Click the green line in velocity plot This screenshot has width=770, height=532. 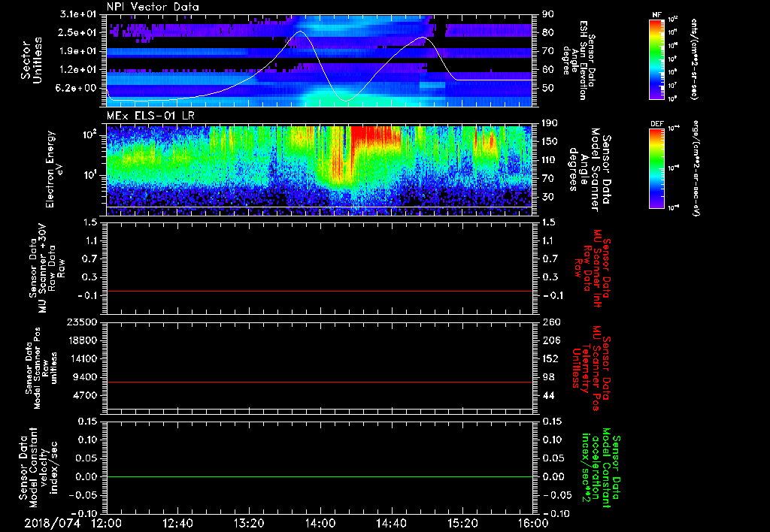tap(319, 476)
